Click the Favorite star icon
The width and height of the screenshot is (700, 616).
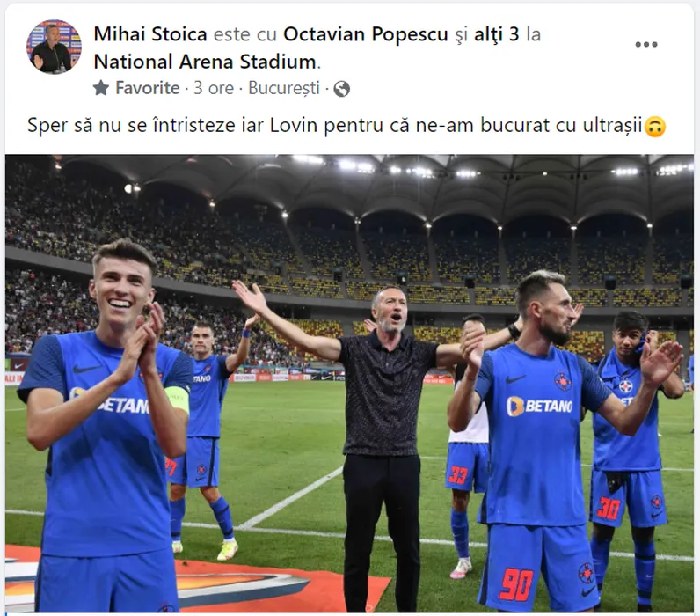(101, 88)
